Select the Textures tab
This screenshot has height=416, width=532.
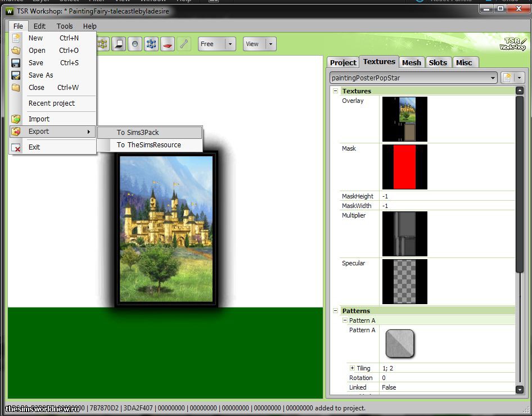click(x=379, y=62)
